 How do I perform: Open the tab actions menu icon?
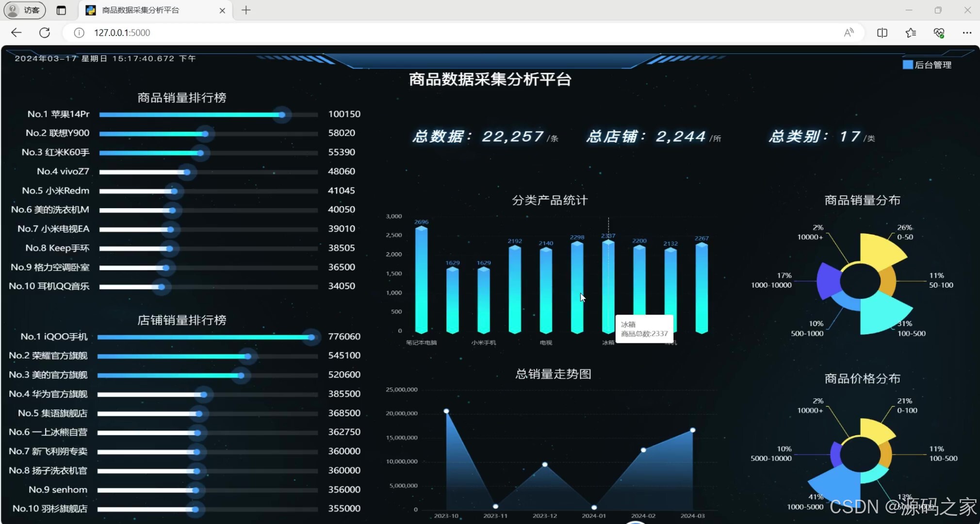61,10
